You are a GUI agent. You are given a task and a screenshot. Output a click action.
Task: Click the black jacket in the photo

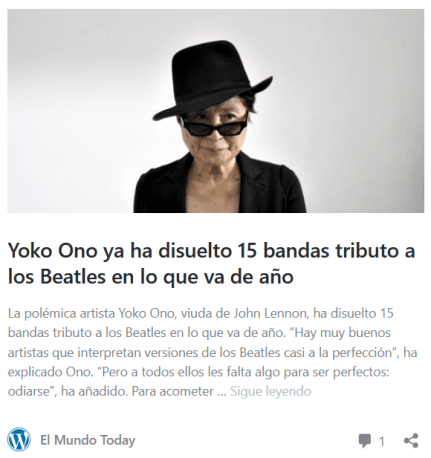click(219, 187)
